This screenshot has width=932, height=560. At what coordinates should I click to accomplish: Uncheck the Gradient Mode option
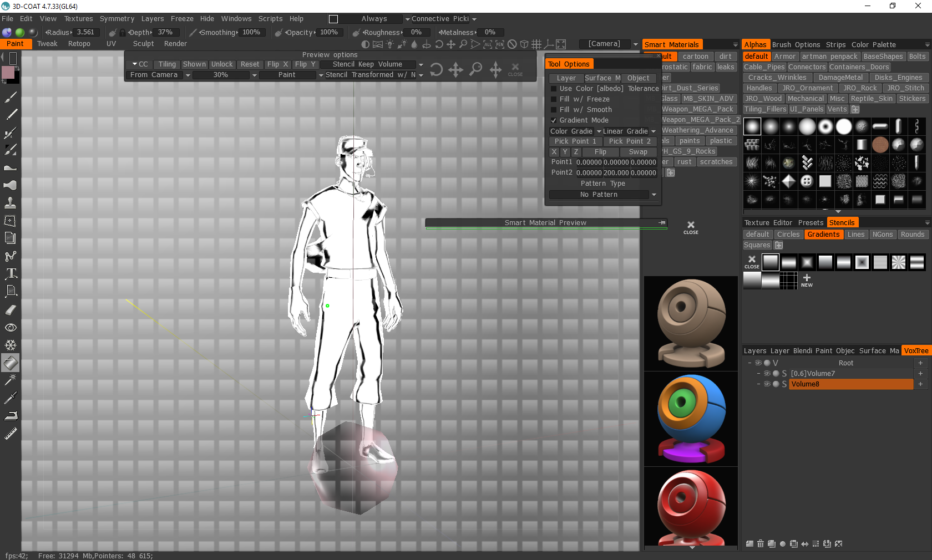coord(554,120)
